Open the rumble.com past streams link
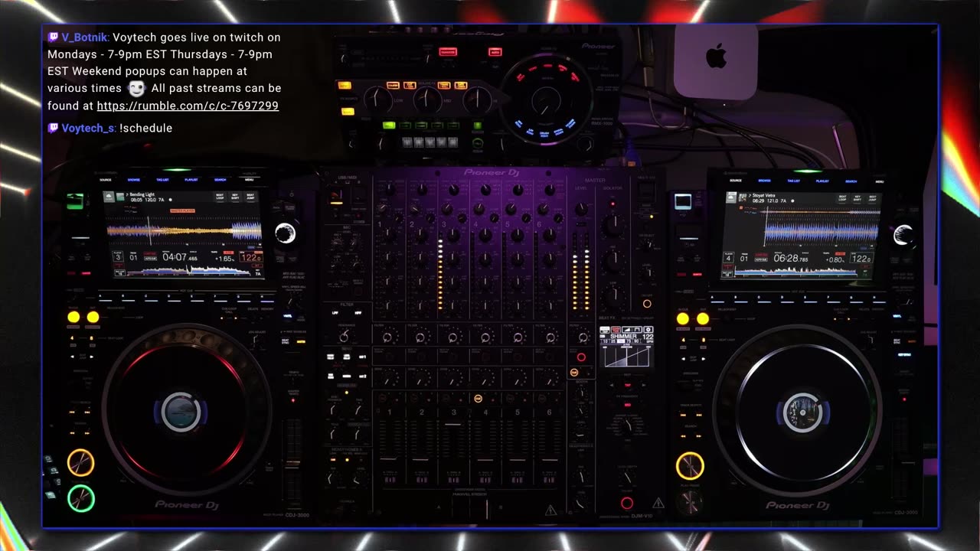The width and height of the screenshot is (980, 551). [x=188, y=106]
